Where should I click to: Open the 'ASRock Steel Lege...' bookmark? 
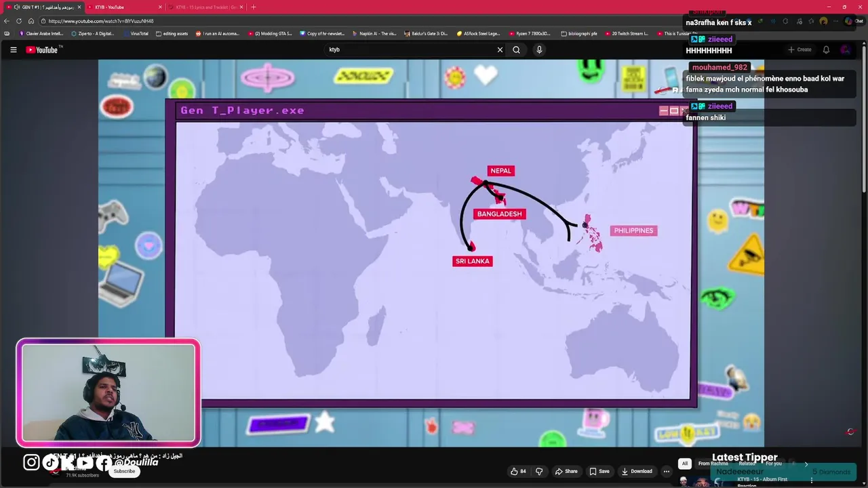click(x=478, y=33)
